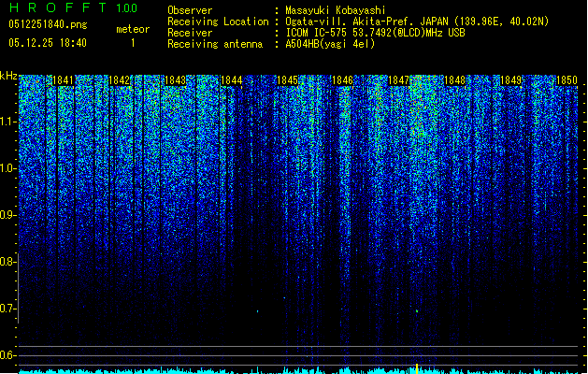
Task: Click the green echo dot below 1847
Action: 417,311
